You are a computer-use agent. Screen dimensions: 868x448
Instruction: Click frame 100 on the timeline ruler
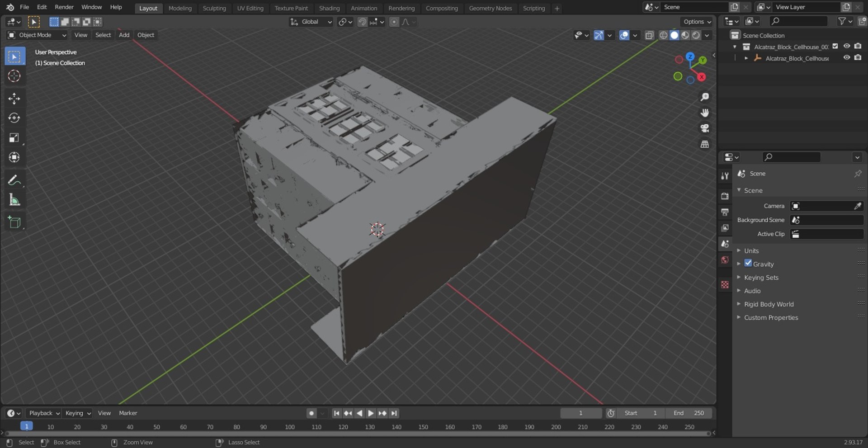click(290, 427)
